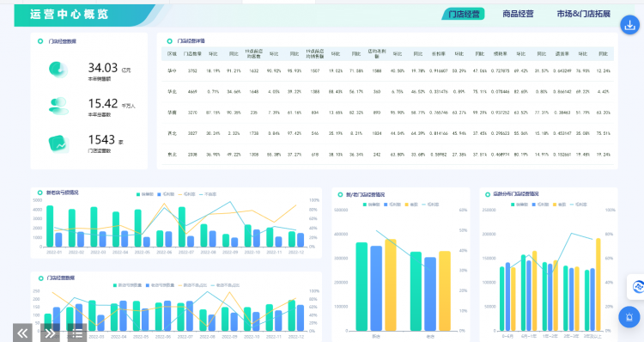Switch to the 商品经营 tab
This screenshot has width=644, height=342.
pos(518,14)
